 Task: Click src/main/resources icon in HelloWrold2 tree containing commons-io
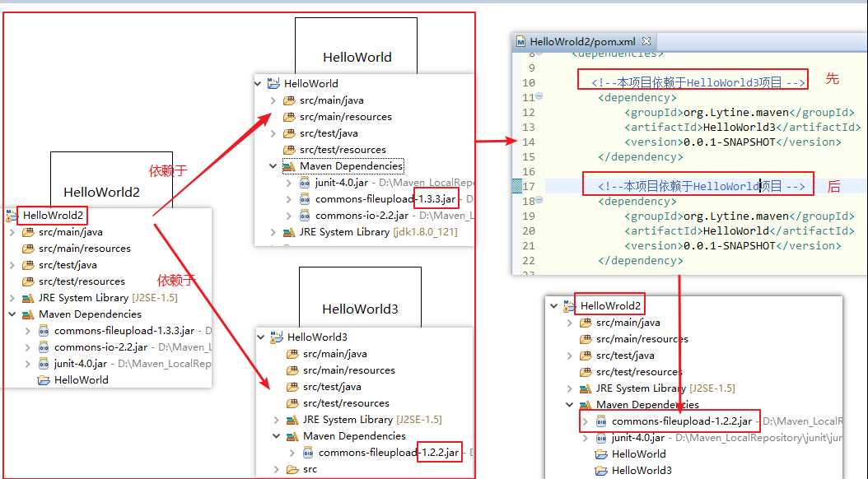click(x=28, y=249)
